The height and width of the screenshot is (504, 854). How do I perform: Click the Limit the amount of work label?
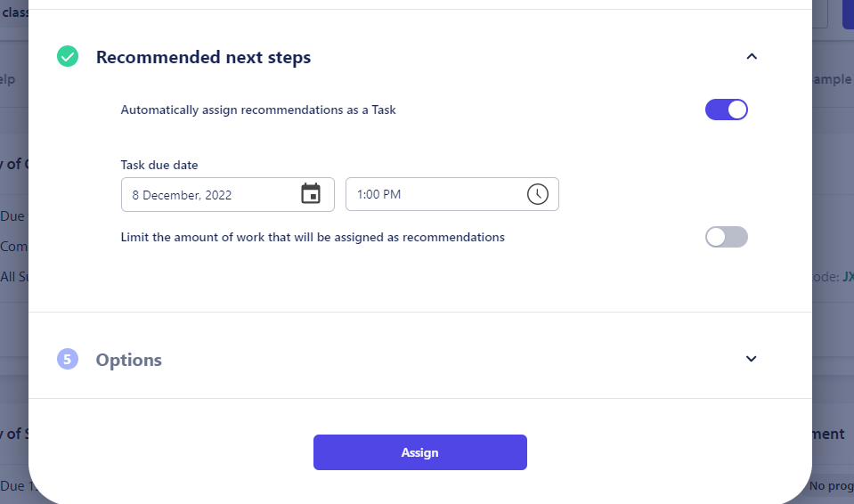[x=313, y=238]
